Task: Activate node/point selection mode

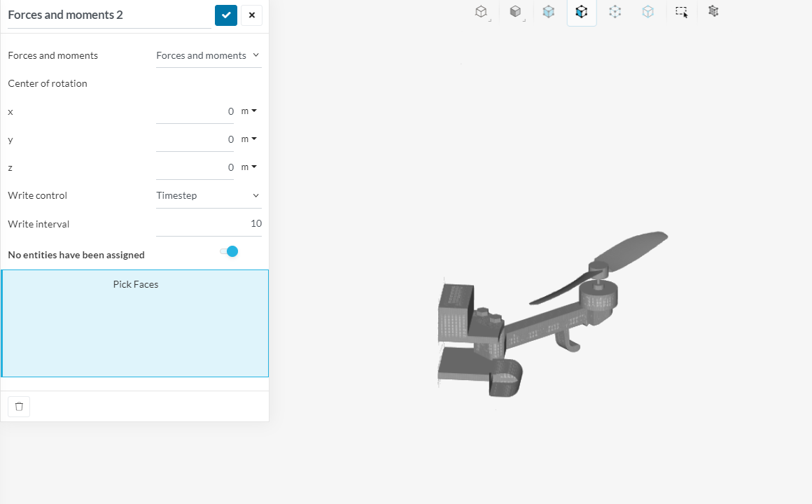Action: tap(615, 12)
